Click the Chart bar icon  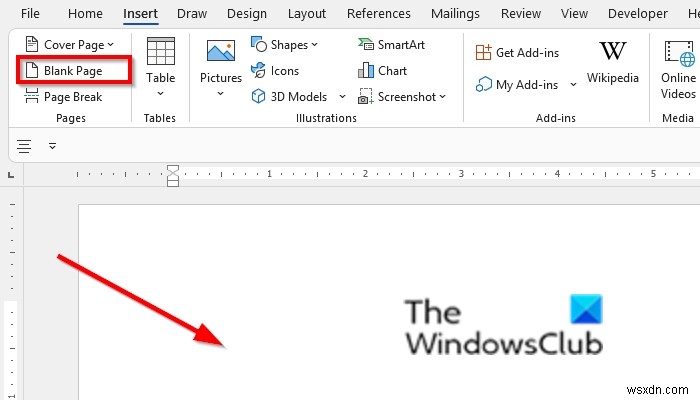[366, 70]
